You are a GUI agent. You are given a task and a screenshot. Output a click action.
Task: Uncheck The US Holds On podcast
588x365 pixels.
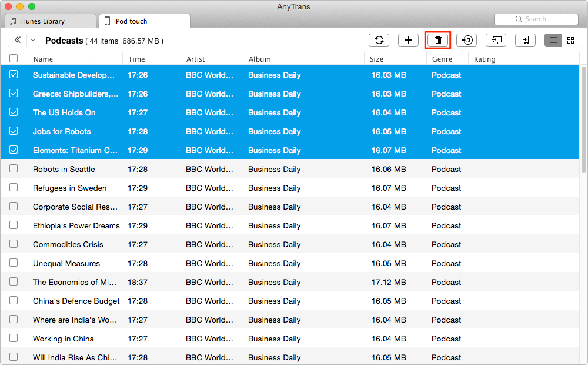tap(14, 112)
